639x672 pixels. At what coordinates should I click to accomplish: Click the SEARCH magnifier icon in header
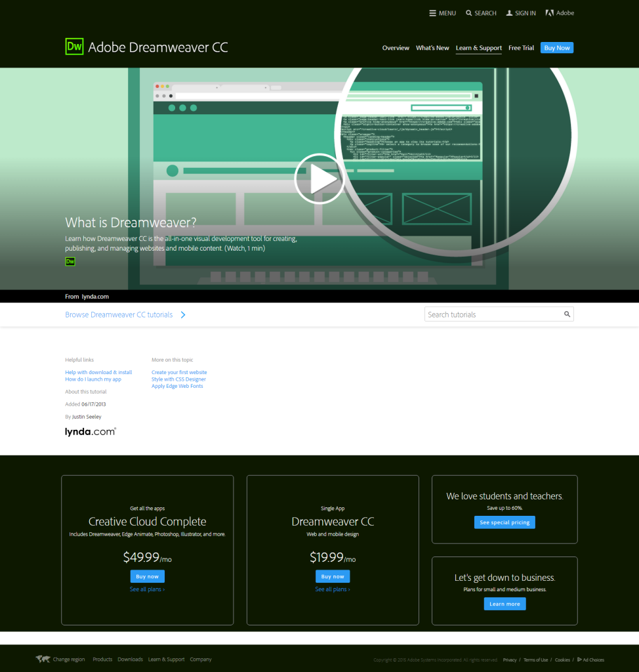469,13
